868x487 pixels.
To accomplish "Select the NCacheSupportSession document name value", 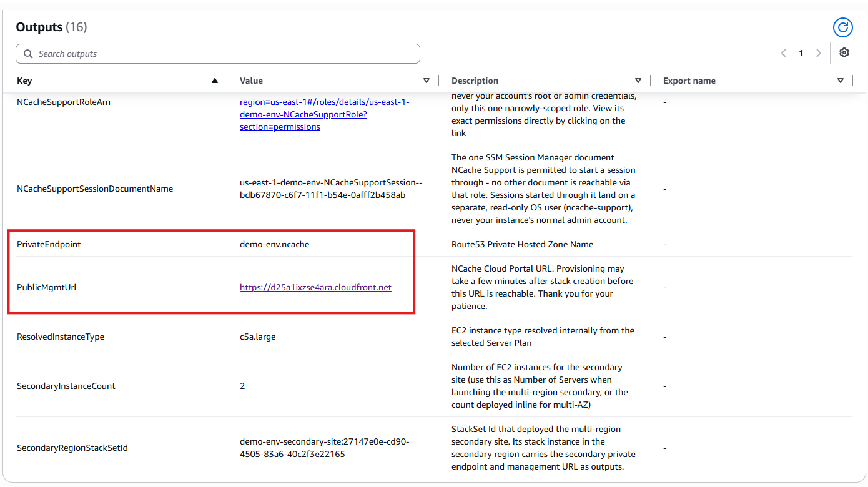I will click(331, 189).
